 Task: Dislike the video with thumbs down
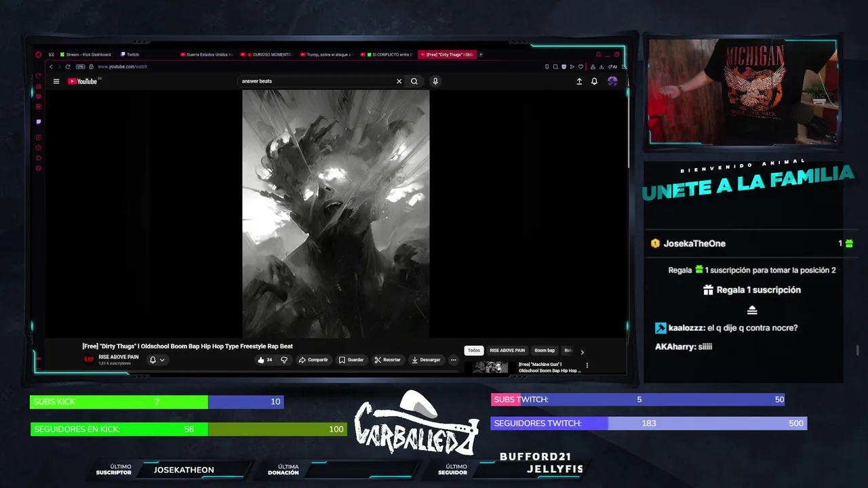[x=284, y=360]
